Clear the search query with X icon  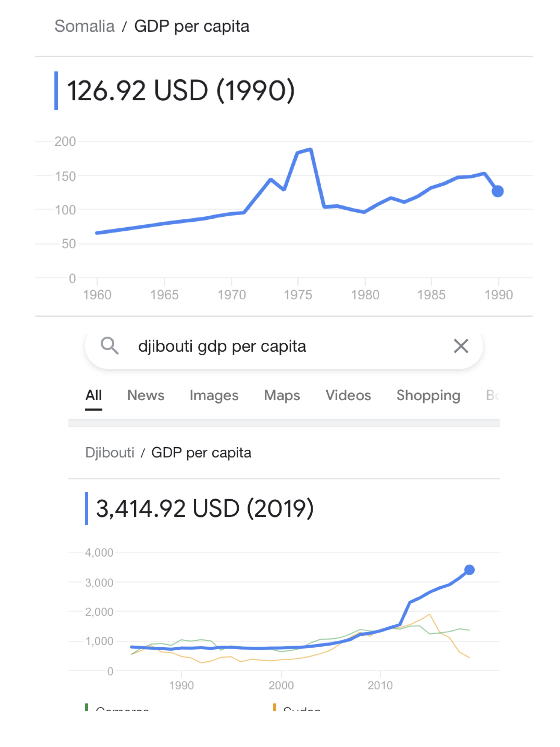(461, 346)
